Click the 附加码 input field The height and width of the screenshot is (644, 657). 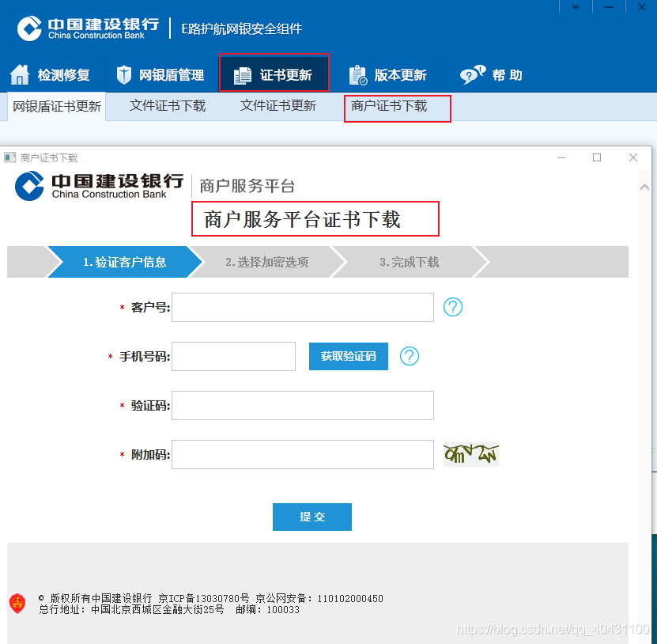tap(303, 454)
